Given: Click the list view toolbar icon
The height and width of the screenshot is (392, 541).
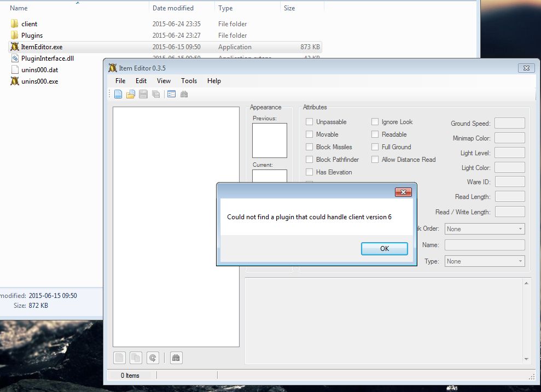Looking at the screenshot, I should click(171, 94).
